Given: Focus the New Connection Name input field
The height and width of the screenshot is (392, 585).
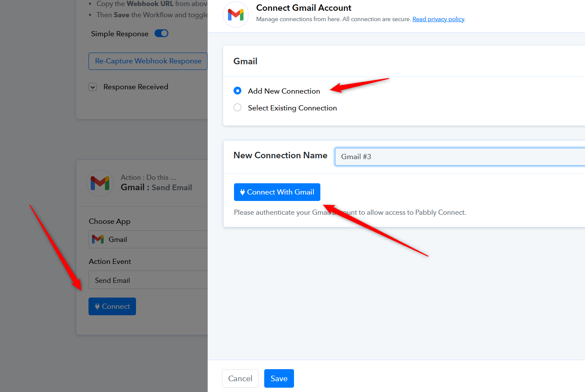Looking at the screenshot, I should click(460, 157).
